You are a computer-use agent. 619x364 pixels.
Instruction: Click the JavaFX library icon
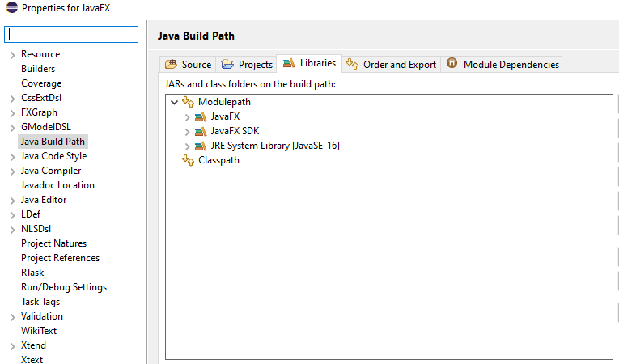click(x=201, y=116)
